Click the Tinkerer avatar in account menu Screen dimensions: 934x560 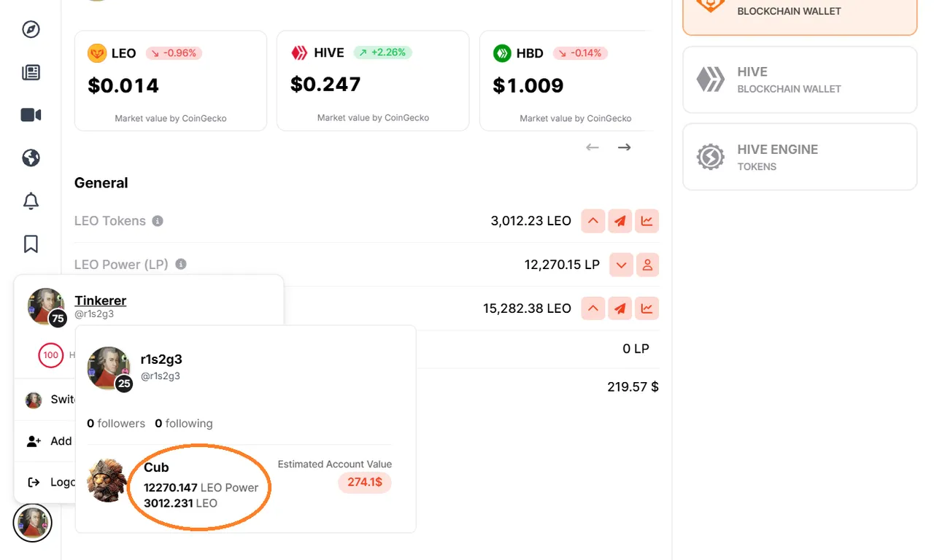tap(46, 306)
